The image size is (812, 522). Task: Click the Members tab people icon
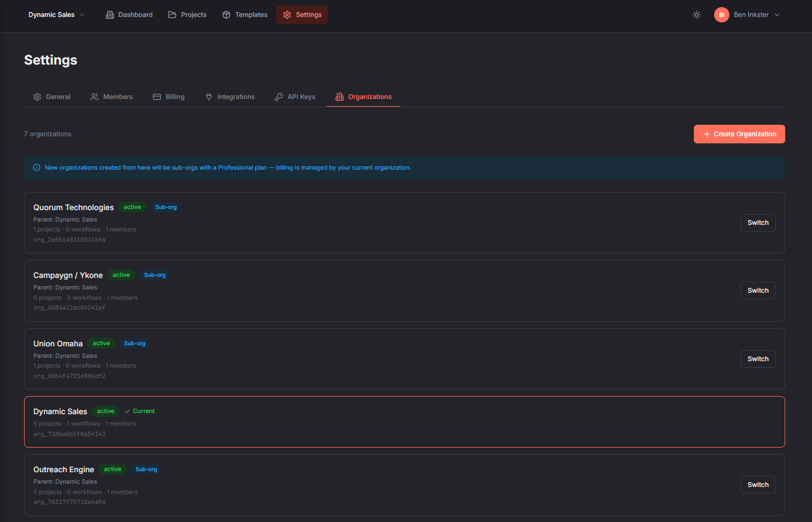(95, 97)
